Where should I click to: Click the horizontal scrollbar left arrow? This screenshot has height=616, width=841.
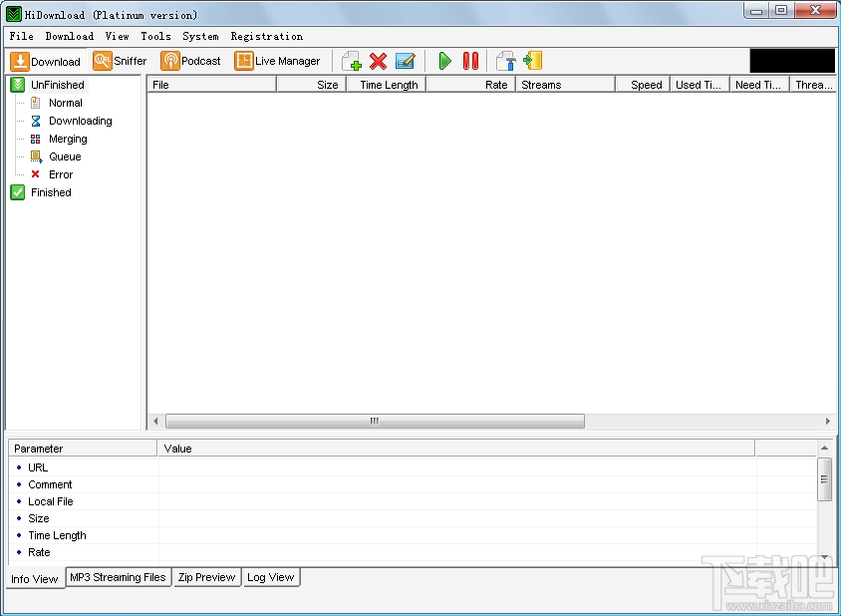[x=155, y=422]
